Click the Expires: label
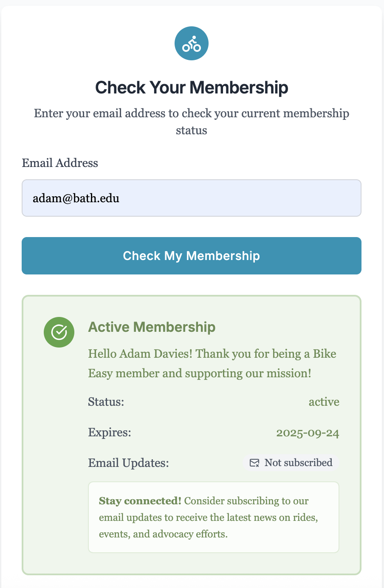384x588 pixels. [110, 433]
